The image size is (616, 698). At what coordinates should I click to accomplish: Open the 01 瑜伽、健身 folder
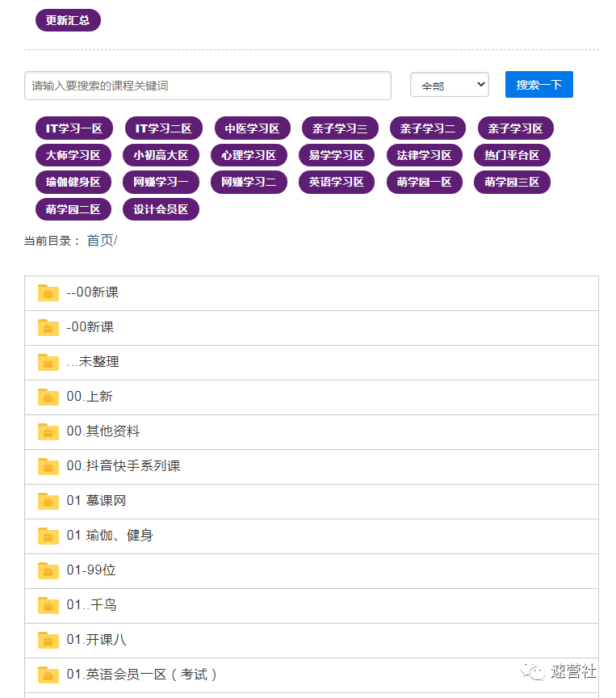click(x=110, y=536)
